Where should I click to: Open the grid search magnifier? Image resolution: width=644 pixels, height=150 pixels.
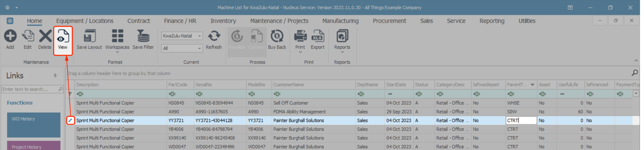635,73
